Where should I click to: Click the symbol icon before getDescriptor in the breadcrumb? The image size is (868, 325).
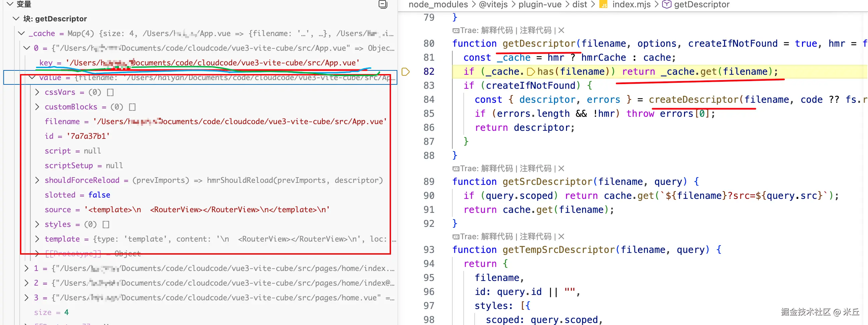click(667, 4)
